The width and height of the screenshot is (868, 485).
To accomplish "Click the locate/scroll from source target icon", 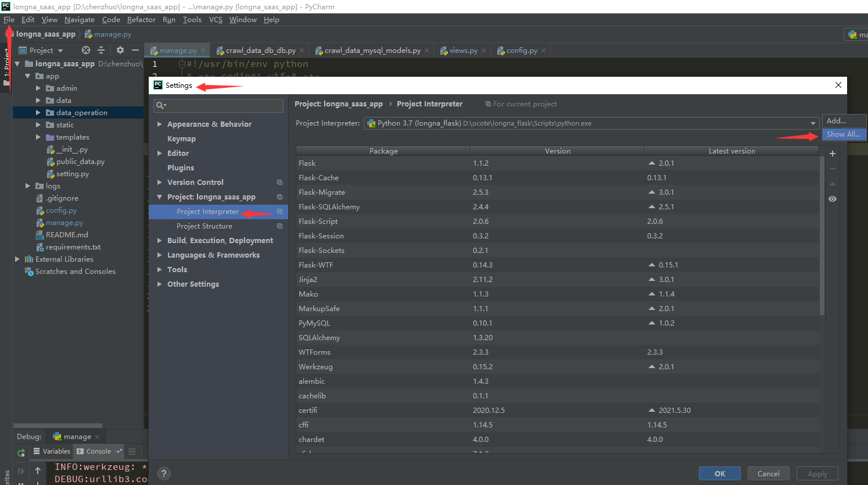I will point(86,51).
